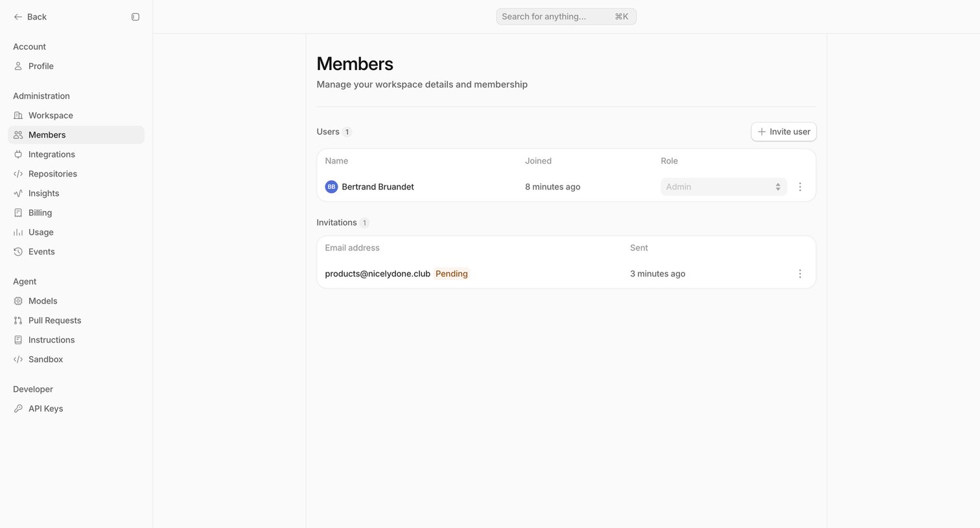Click the BB avatar for Bertrand Bruandet
Screen dimensions: 980x528
tap(331, 187)
